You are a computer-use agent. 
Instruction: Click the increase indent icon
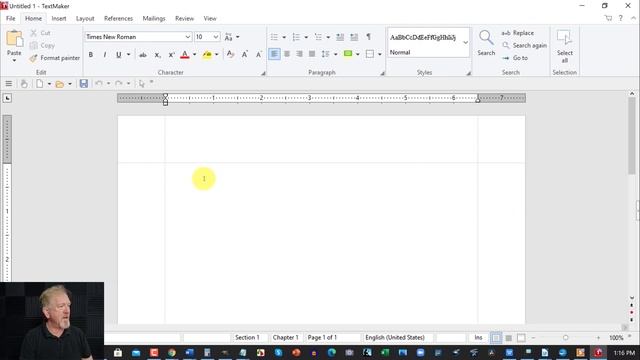[x=354, y=37]
